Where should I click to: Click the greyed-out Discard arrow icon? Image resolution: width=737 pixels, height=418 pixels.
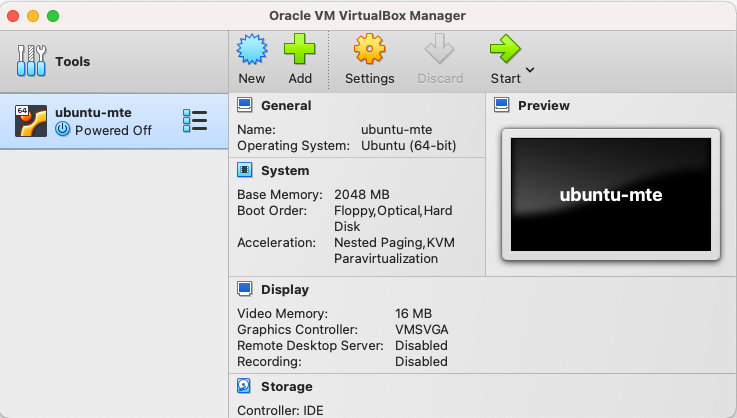(x=439, y=48)
